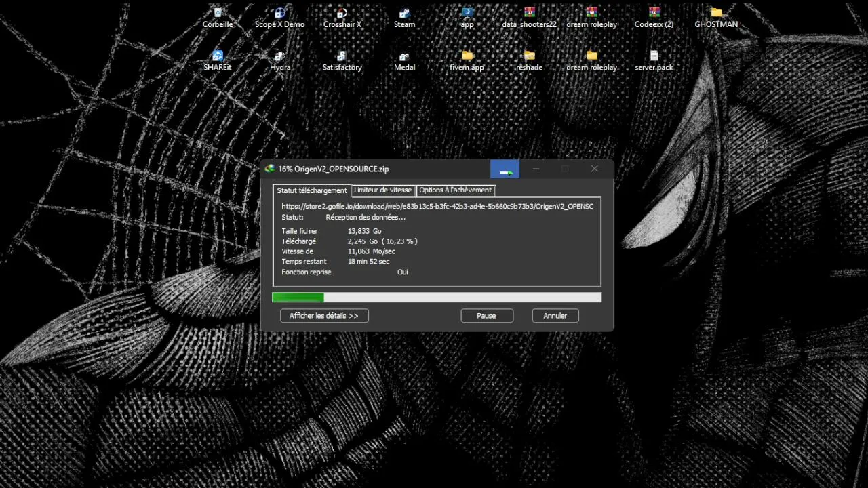The image size is (868, 488).
Task: Click the IDM icon in download title bar
Action: pos(270,169)
